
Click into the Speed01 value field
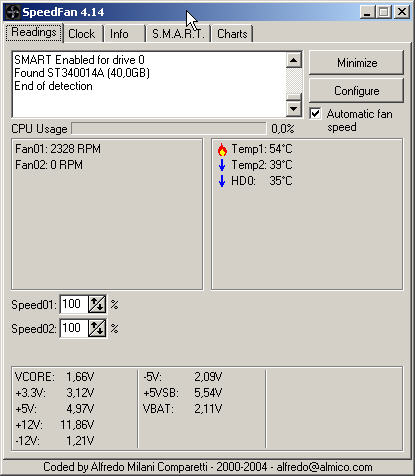(74, 304)
